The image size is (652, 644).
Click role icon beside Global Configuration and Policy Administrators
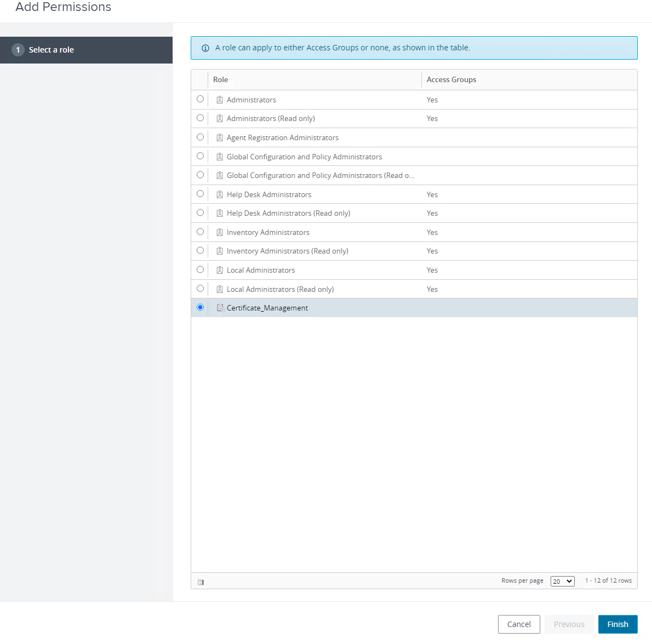(x=220, y=157)
